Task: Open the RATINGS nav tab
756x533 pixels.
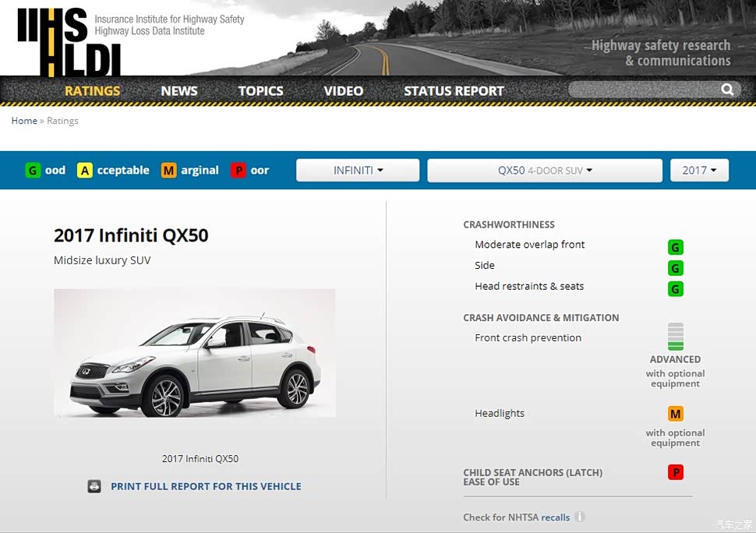Action: pos(92,91)
